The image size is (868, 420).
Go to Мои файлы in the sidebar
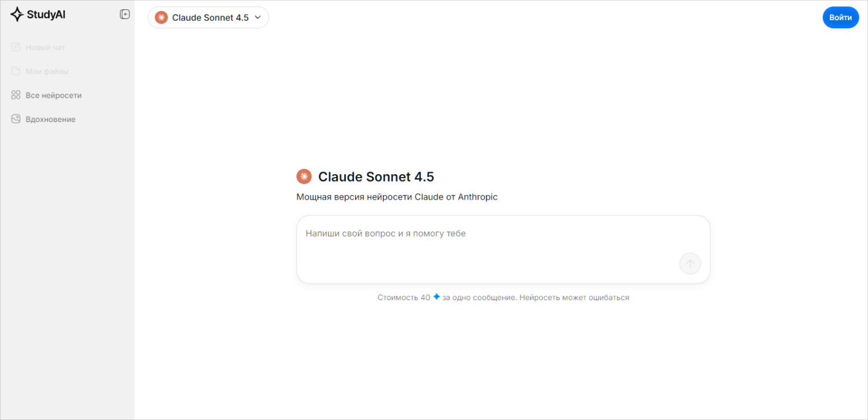47,71
